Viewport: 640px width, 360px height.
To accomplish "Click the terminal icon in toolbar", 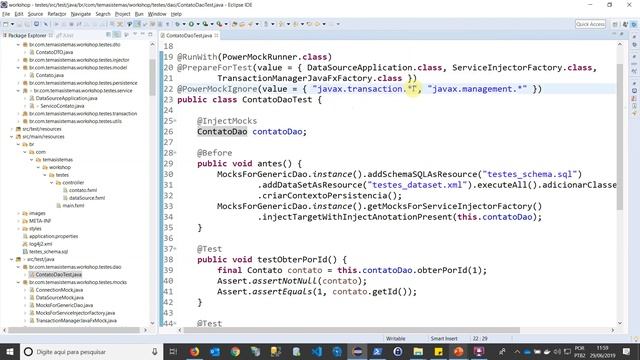I will coord(36,24).
